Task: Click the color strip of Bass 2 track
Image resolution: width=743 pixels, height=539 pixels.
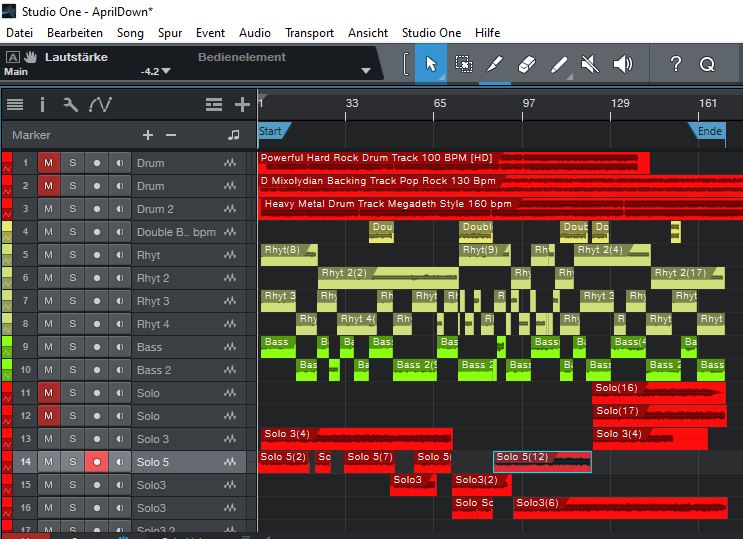Action: (7, 370)
